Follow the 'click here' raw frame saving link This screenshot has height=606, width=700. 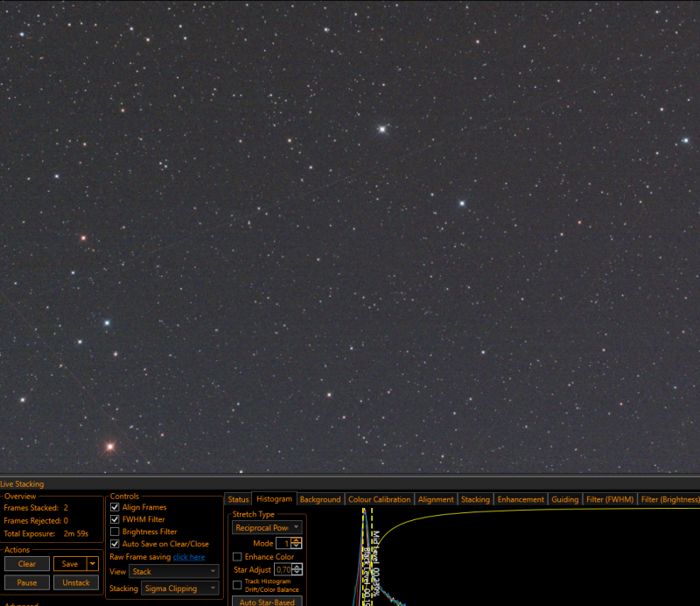click(189, 557)
